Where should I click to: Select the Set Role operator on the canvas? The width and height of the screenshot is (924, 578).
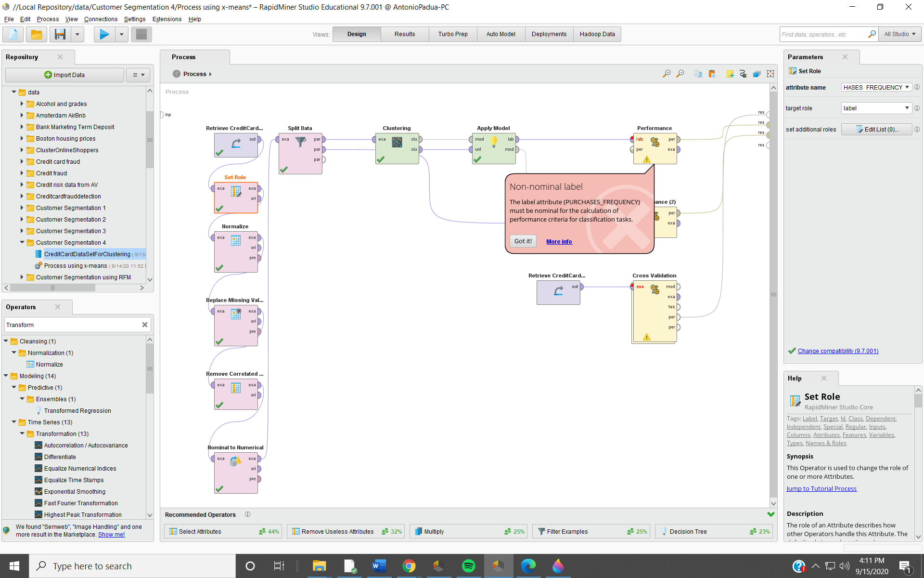point(236,197)
